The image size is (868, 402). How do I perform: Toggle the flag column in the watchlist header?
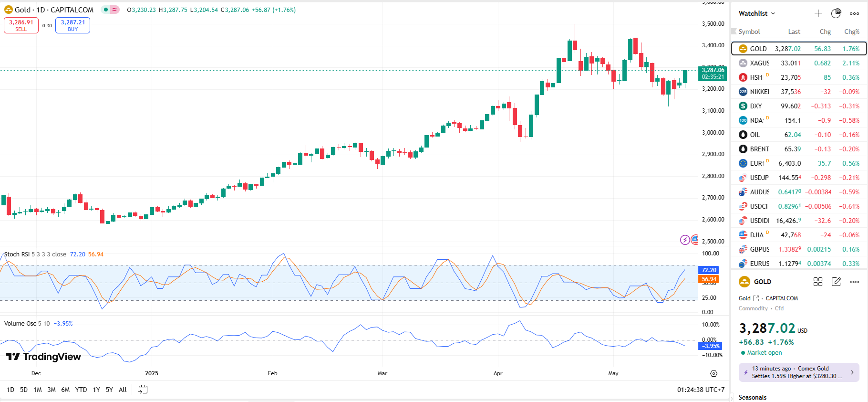click(734, 32)
